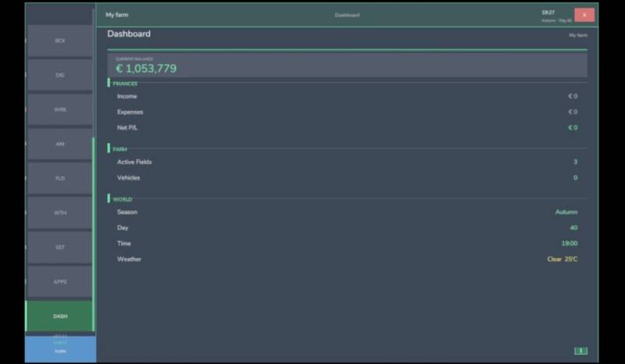Click the small green icon bottom-right
625x364 pixels.
[580, 351]
